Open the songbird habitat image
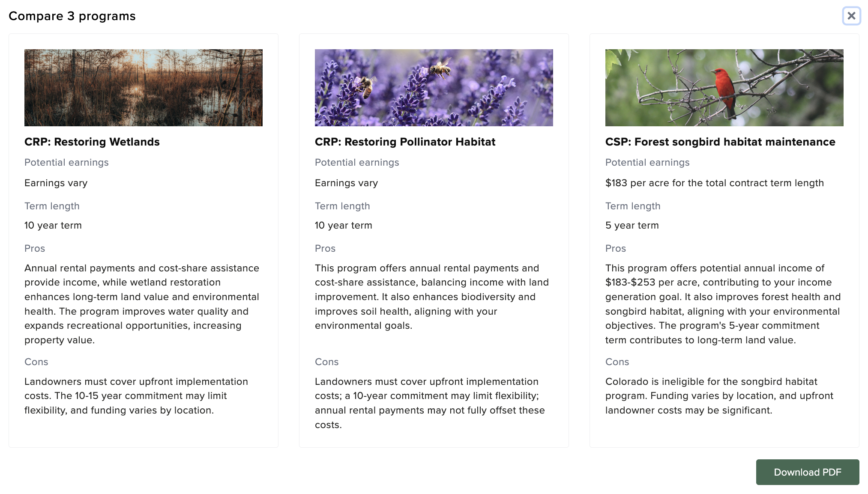The width and height of the screenshot is (868, 494). click(724, 87)
